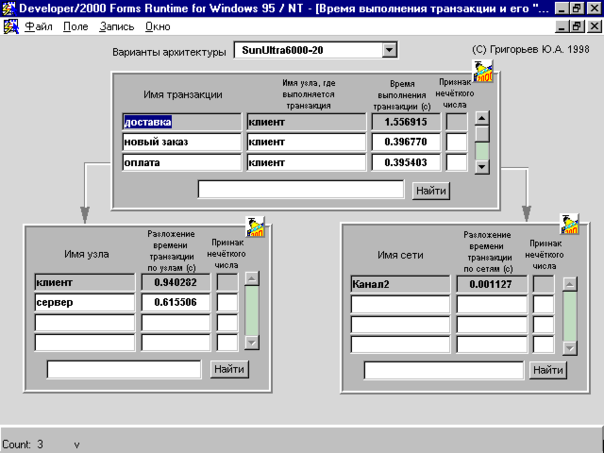The image size is (604, 453).
Task: Select Канал2 in the network name list
Action: pyautogui.click(x=400, y=284)
